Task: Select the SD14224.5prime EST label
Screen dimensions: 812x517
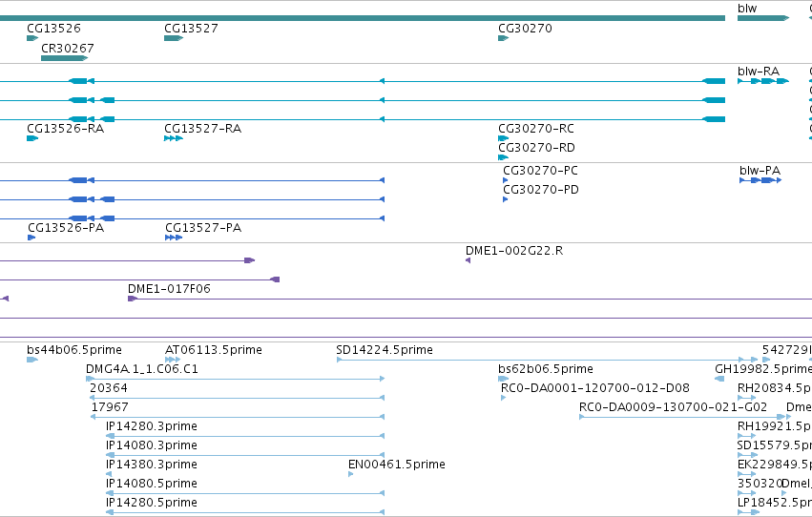Action: (385, 350)
